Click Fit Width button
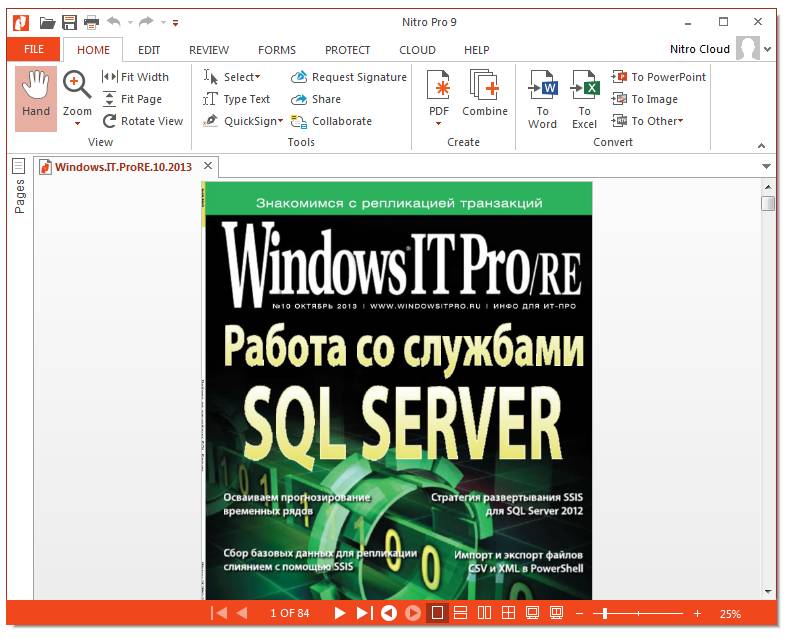The width and height of the screenshot is (788, 639). click(x=136, y=77)
